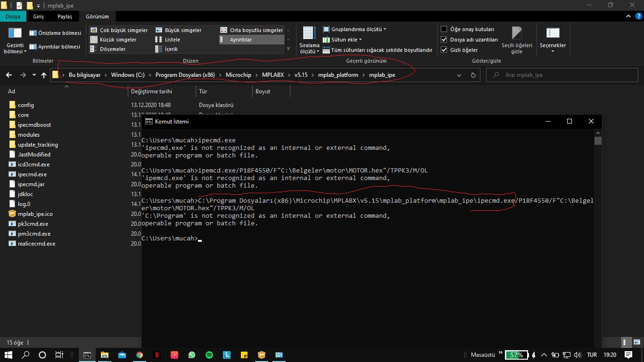The height and width of the screenshot is (362, 644).
Task: Open Spotify from the taskbar
Action: [x=209, y=355]
